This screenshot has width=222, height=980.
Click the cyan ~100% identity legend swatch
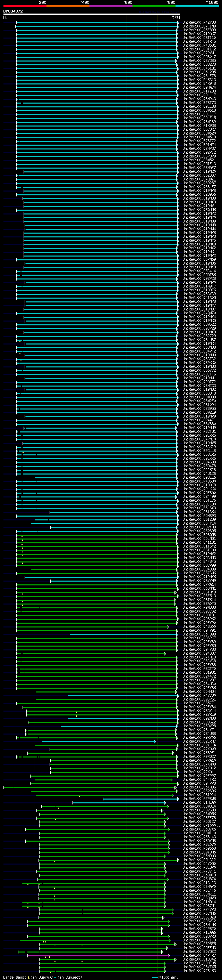[197, 6]
